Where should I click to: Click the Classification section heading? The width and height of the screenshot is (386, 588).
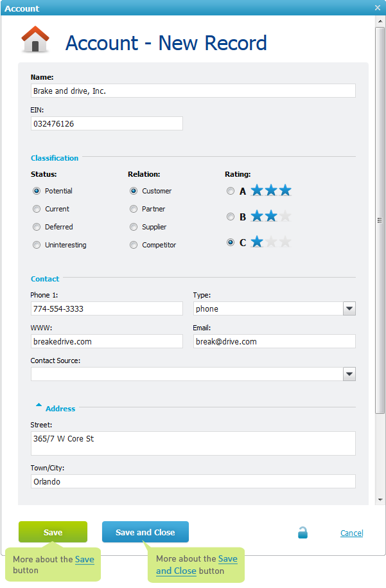click(x=55, y=158)
